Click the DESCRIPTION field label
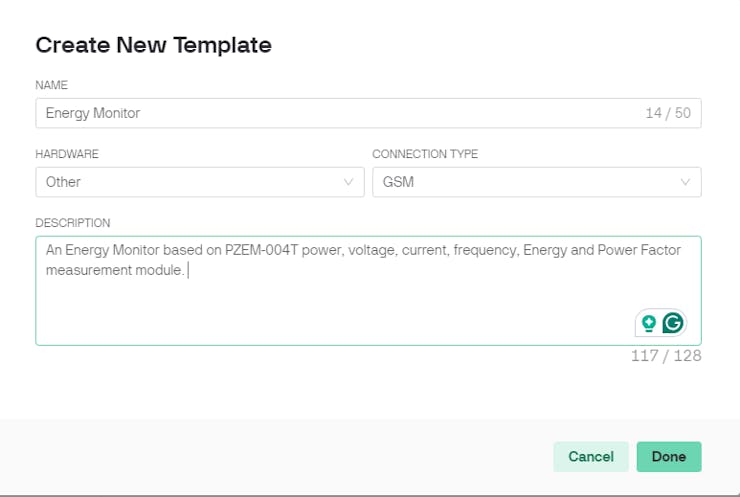This screenshot has width=740, height=497. pos(73,223)
